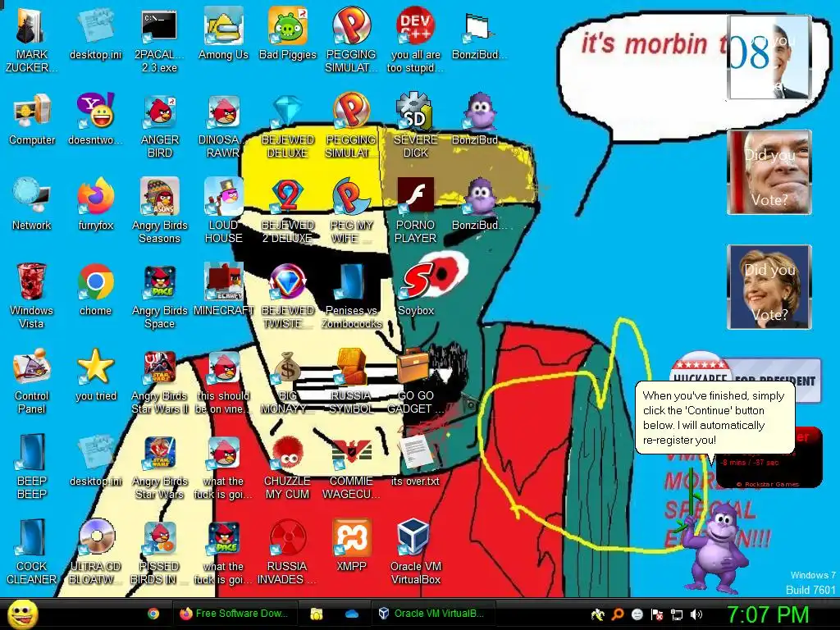Screen dimensions: 840x630
Task: Open the Network desktop icon
Action: pos(31,204)
